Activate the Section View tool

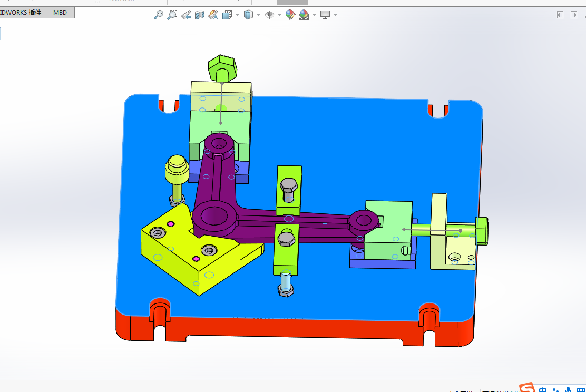tap(200, 15)
